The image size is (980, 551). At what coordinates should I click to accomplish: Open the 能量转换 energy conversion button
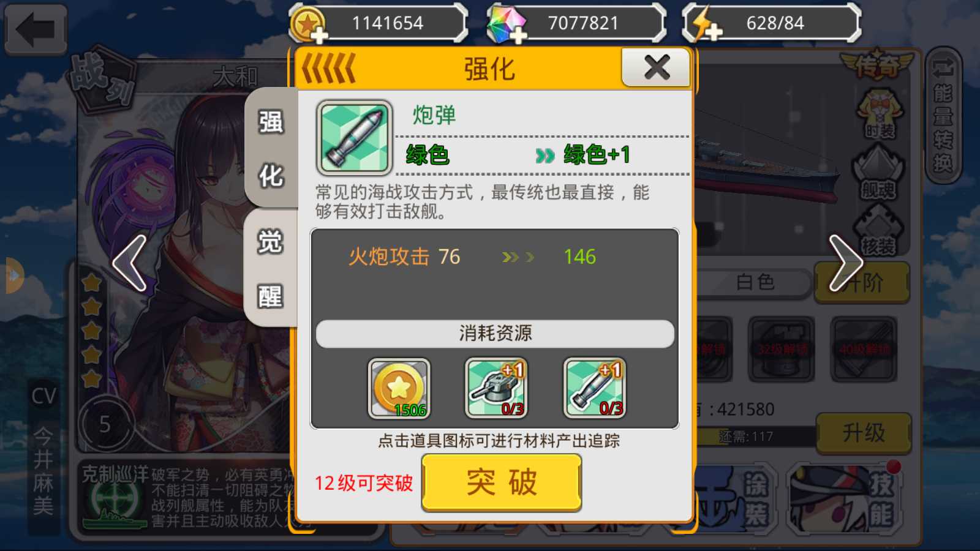(x=943, y=116)
